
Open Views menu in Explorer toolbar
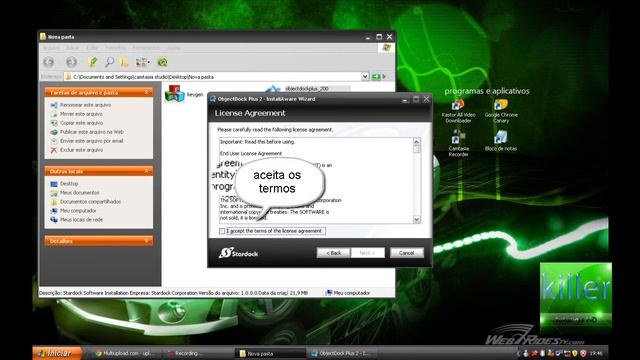coord(142,62)
